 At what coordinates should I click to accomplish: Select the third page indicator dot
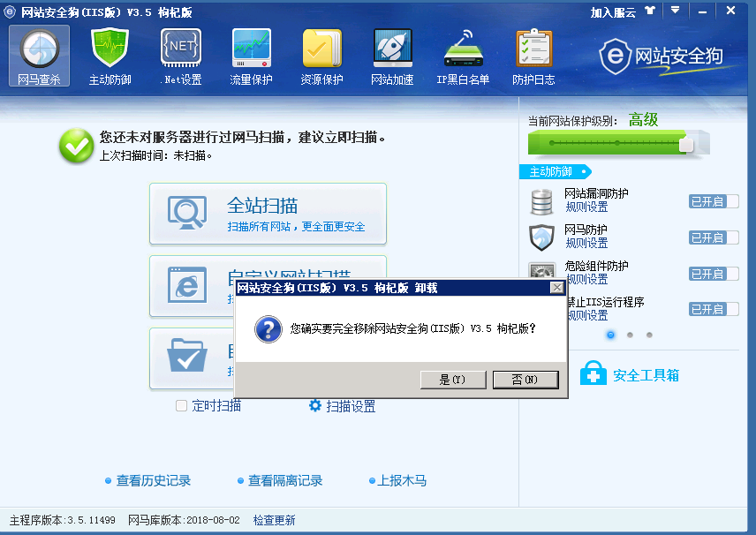(x=649, y=335)
